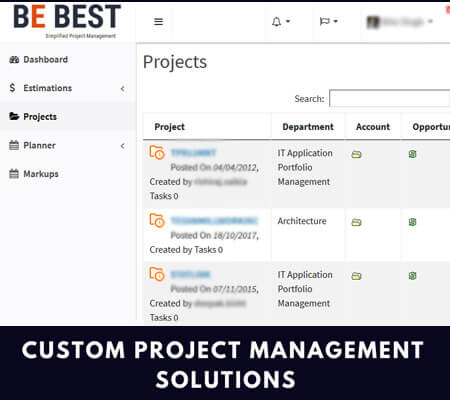Open the blurred project link in Architecture row
This screenshot has height=400, width=450.
(214, 221)
